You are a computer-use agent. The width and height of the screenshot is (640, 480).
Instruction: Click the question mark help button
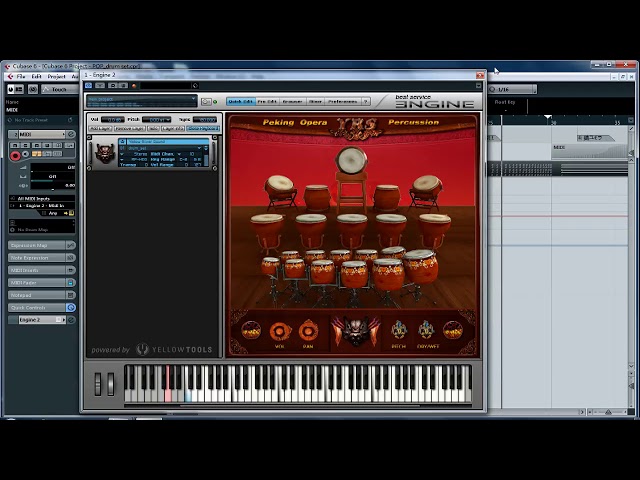point(366,101)
